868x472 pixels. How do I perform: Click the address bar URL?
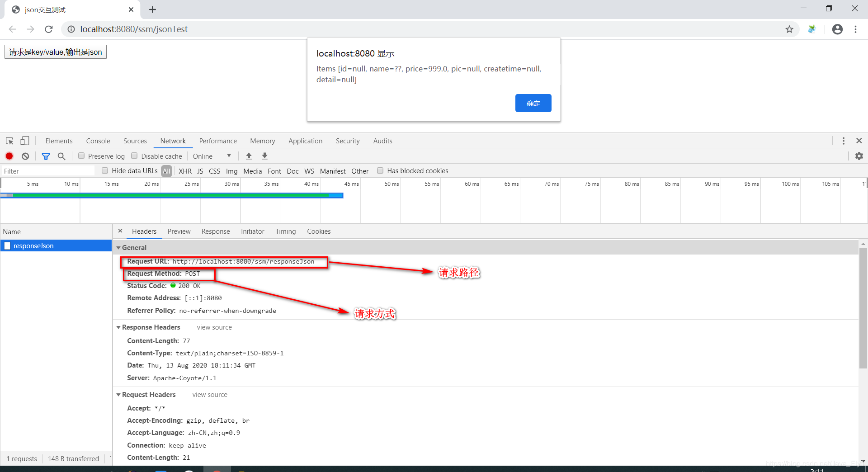(134, 29)
